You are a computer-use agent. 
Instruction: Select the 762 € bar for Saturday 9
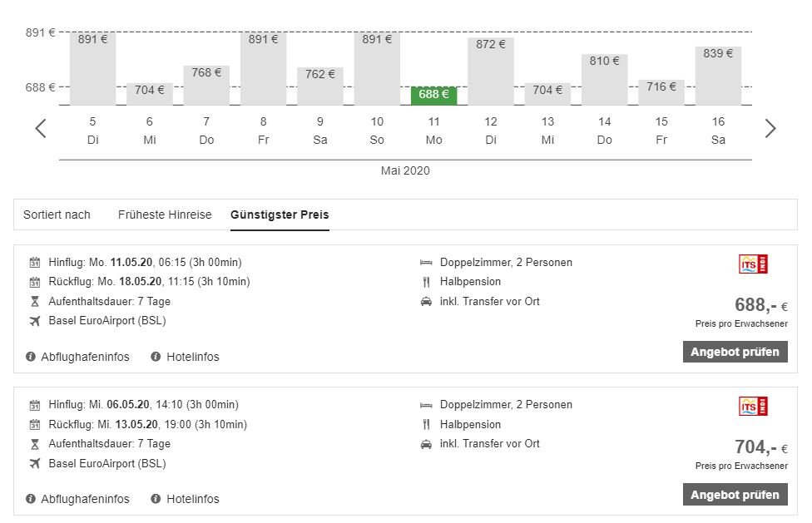[x=320, y=85]
